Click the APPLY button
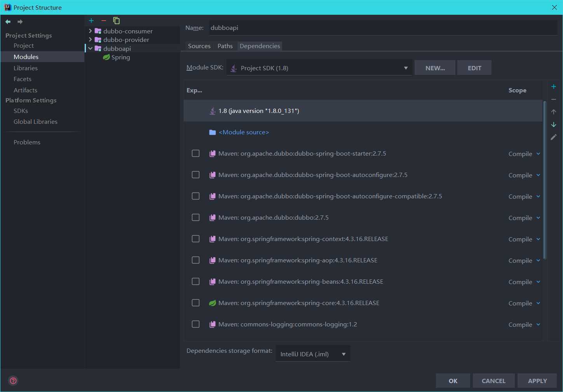563x392 pixels. [537, 381]
